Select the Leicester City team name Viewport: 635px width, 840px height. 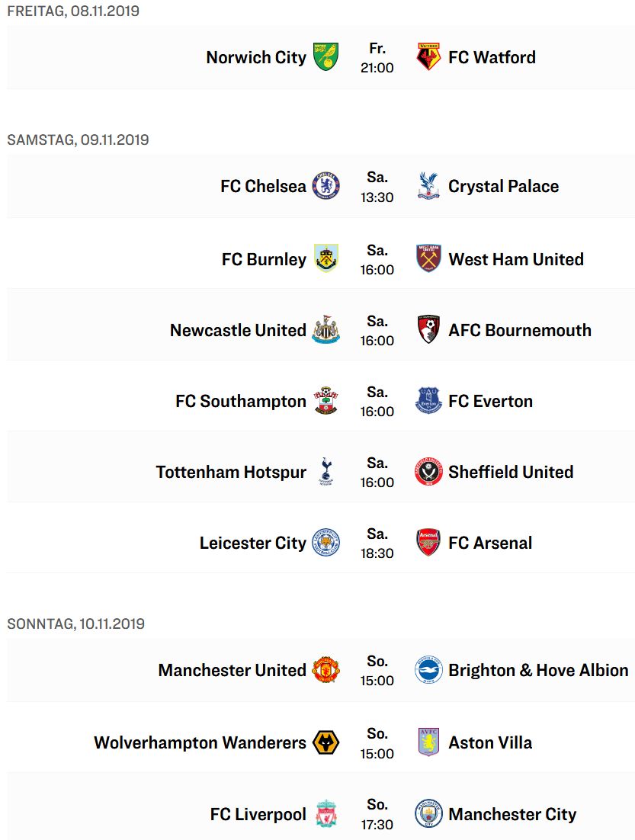253,543
